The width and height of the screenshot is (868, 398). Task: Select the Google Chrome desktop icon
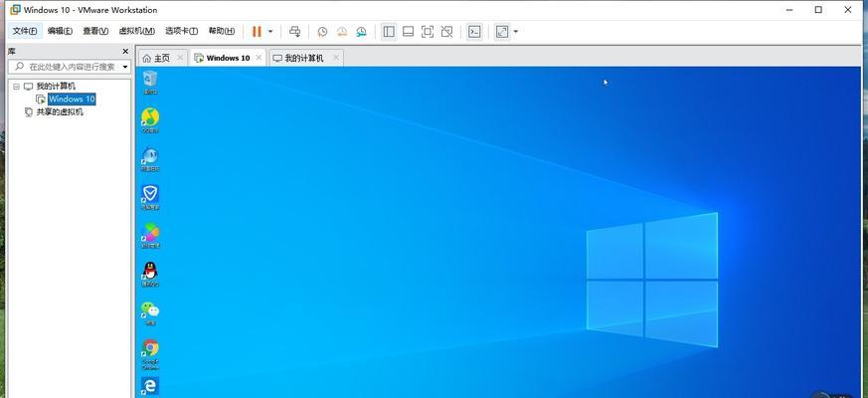point(150,354)
